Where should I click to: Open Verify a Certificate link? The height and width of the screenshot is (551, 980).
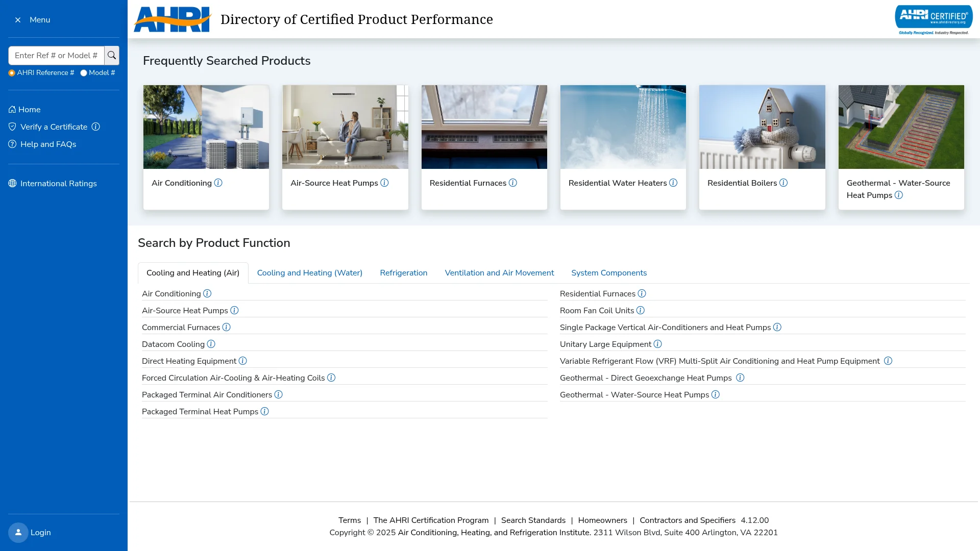pos(48,127)
